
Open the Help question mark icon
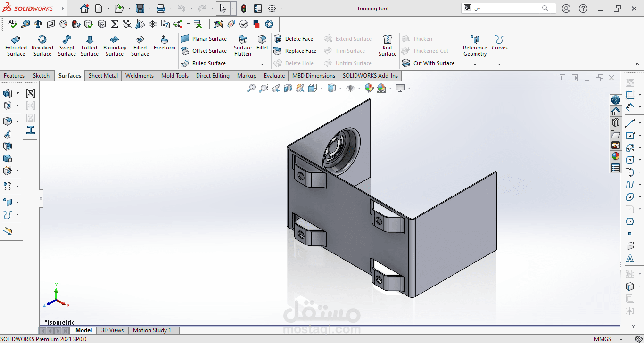583,8
